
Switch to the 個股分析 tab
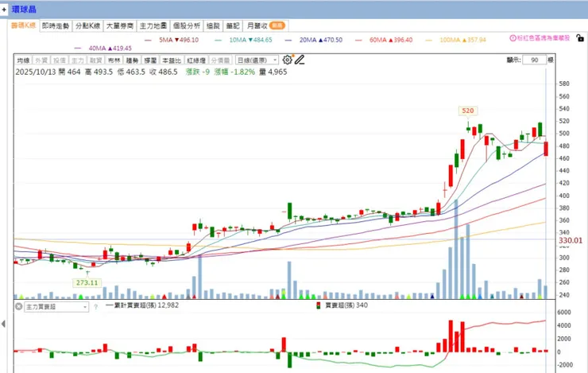[187, 26]
